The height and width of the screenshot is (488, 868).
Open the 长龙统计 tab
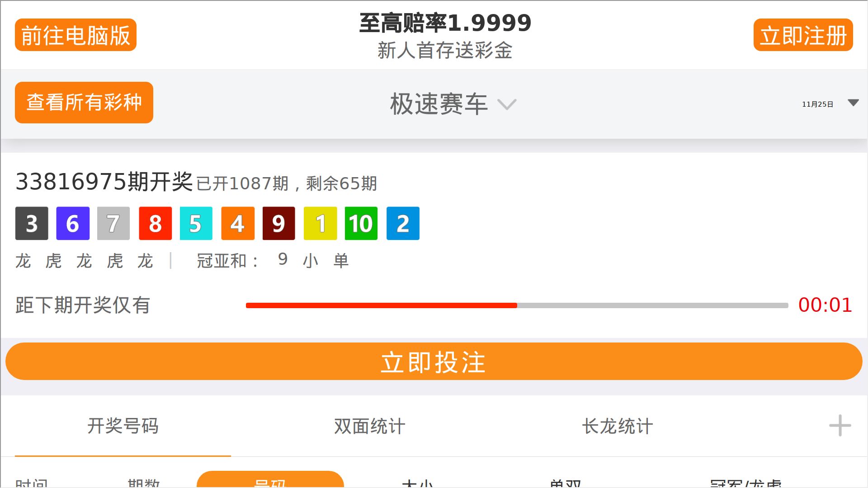tap(617, 426)
